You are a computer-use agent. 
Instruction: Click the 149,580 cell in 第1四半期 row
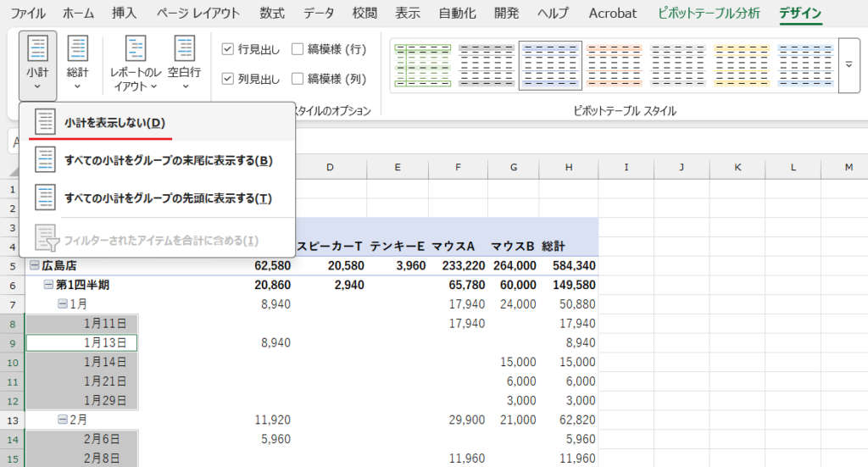569,285
